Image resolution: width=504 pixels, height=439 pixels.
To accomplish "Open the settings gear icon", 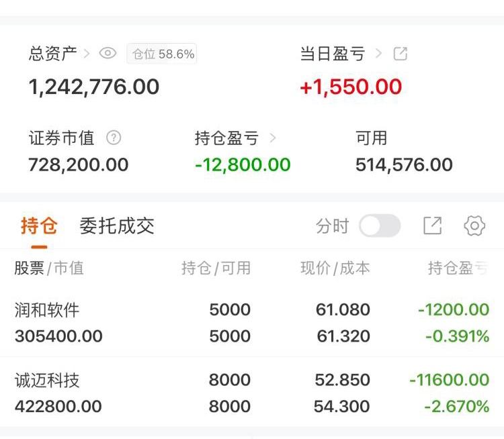I will 474,226.
